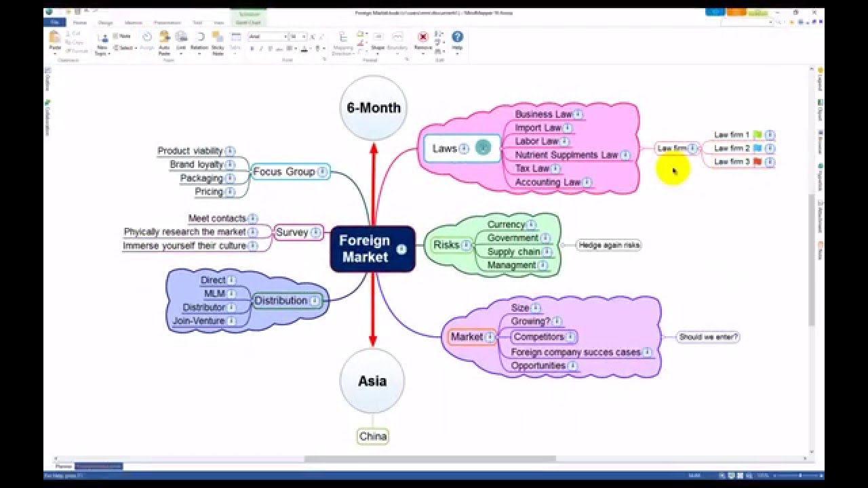
Task: Click note icon on Foreign Market topic
Action: click(x=401, y=249)
